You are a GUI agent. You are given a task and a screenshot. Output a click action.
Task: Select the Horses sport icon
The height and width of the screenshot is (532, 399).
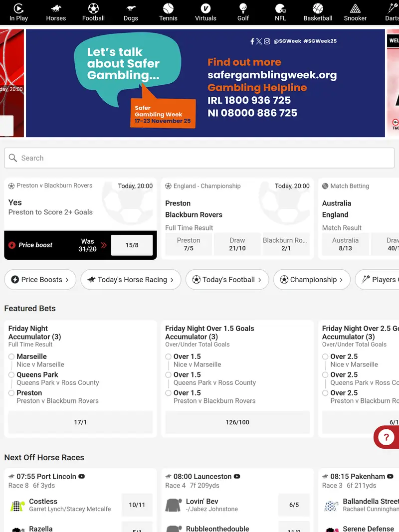(x=56, y=8)
